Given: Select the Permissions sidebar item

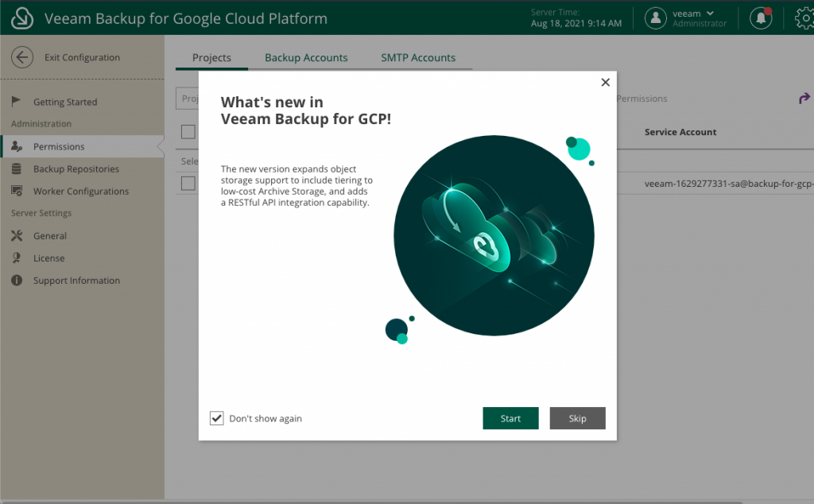Looking at the screenshot, I should click(x=82, y=146).
